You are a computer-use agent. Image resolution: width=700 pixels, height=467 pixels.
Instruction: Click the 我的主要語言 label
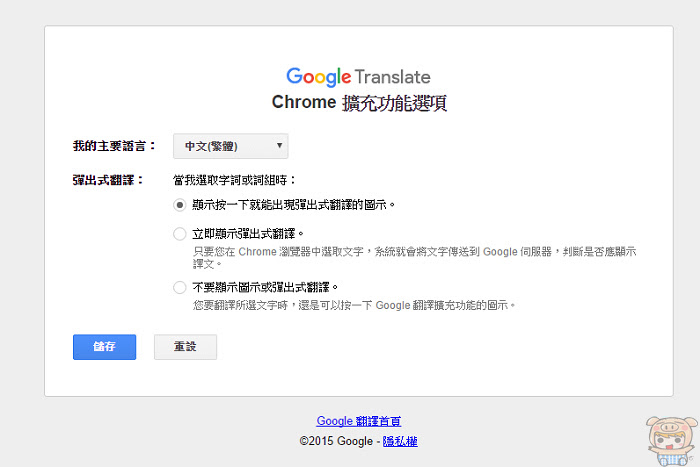click(114, 146)
